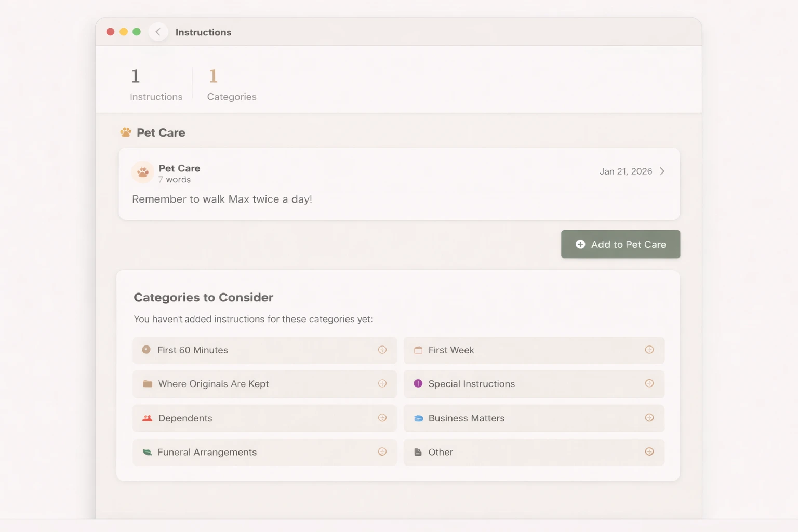Open Pet Care entry using chevron arrow
798x532 pixels.
pos(662,171)
